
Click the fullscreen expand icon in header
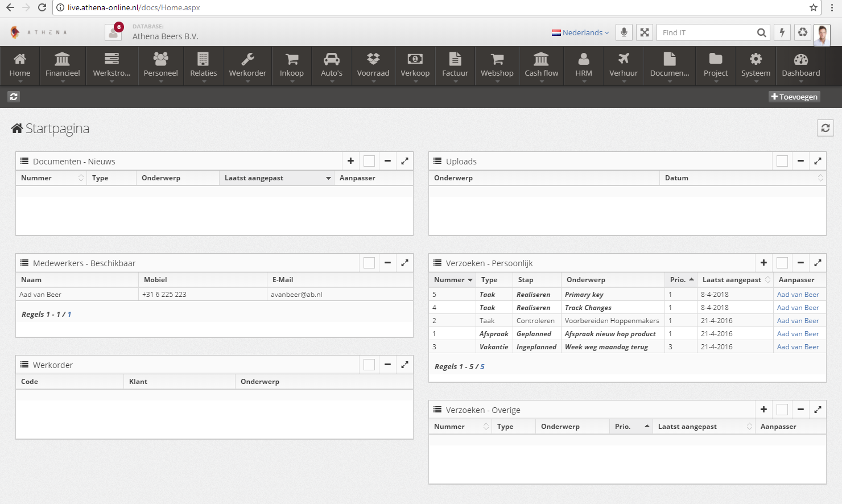tap(645, 32)
